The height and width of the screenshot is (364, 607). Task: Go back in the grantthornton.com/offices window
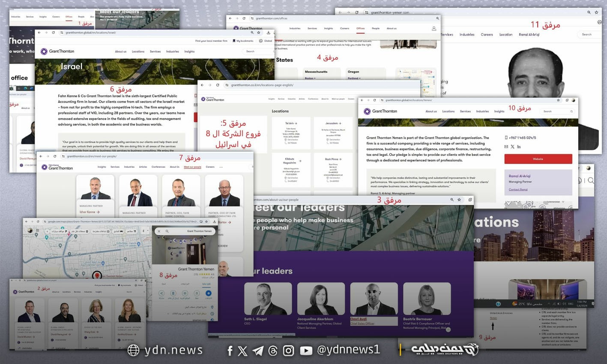pos(230,18)
